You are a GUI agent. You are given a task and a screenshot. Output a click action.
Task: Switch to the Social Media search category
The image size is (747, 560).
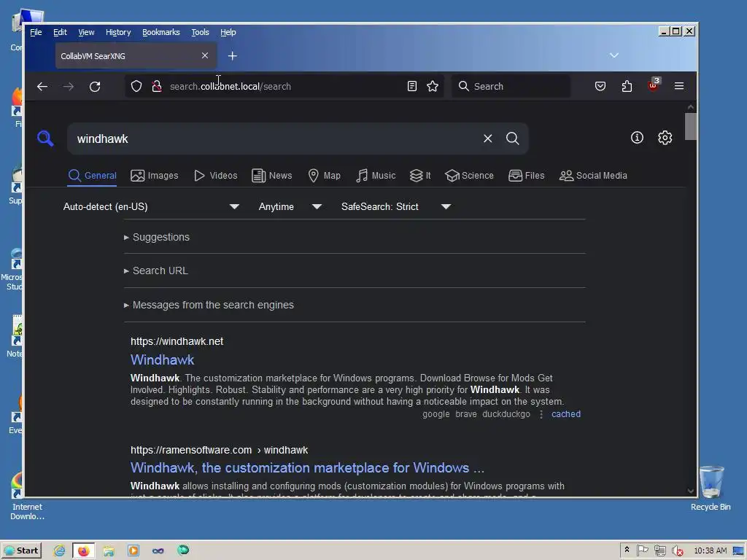click(x=593, y=176)
